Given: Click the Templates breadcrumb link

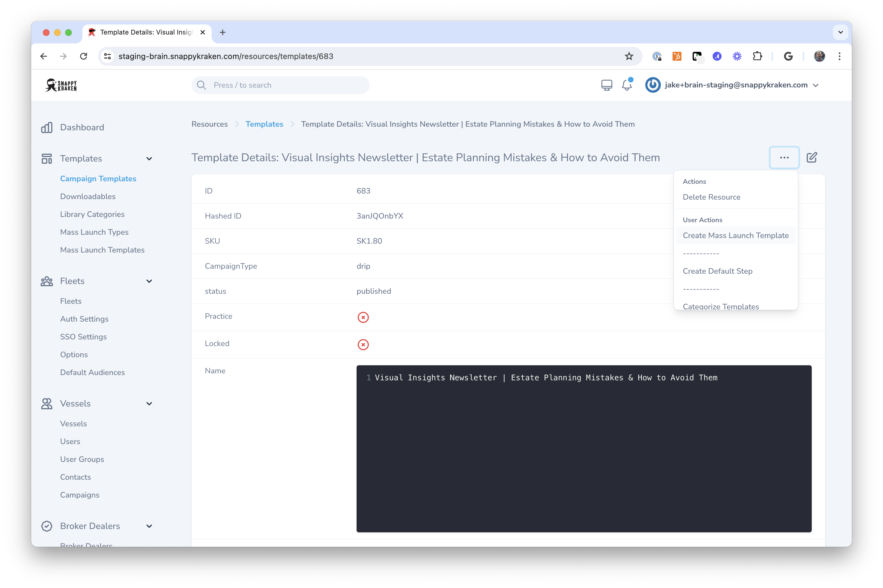Looking at the screenshot, I should (x=264, y=124).
